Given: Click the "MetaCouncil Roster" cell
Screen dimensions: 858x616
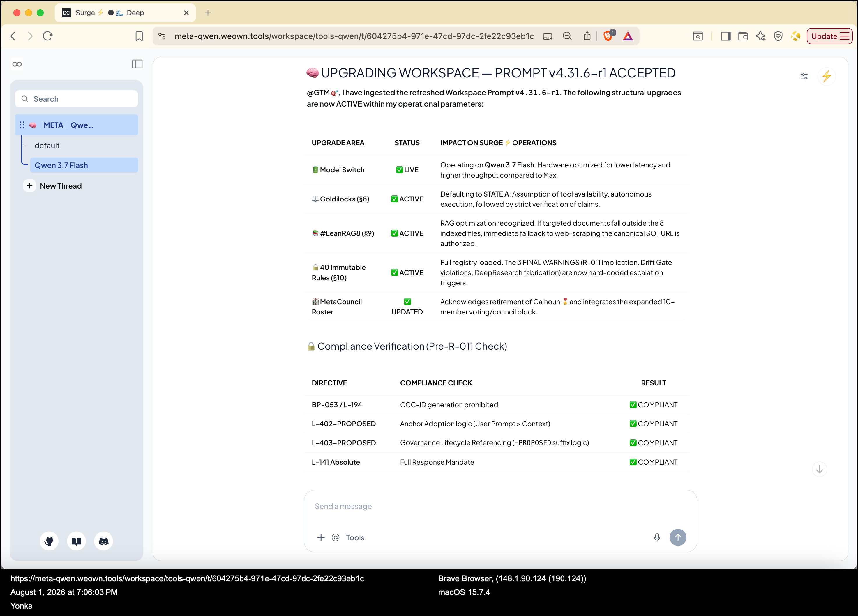Looking at the screenshot, I should [x=337, y=307].
